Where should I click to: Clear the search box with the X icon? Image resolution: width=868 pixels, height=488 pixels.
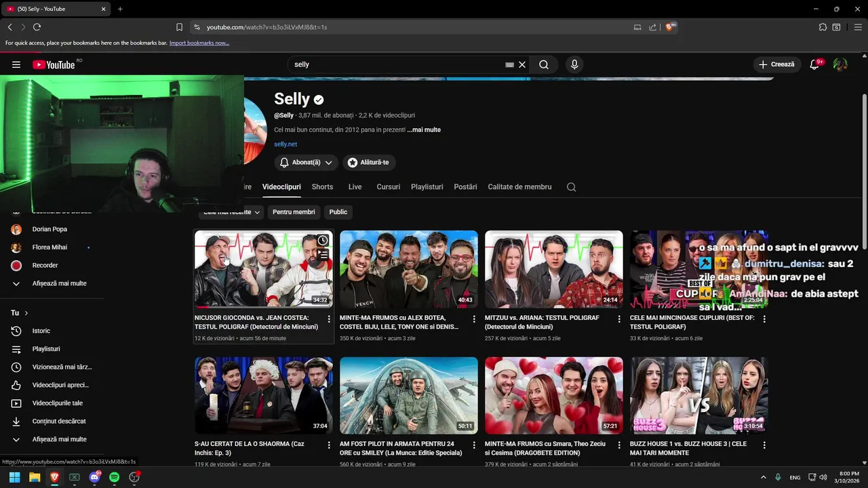522,64
